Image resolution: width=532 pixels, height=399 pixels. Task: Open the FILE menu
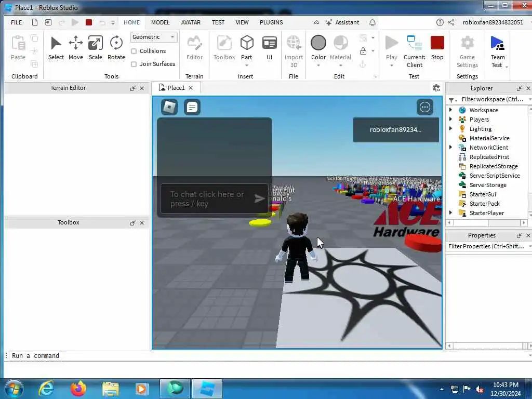click(x=16, y=22)
